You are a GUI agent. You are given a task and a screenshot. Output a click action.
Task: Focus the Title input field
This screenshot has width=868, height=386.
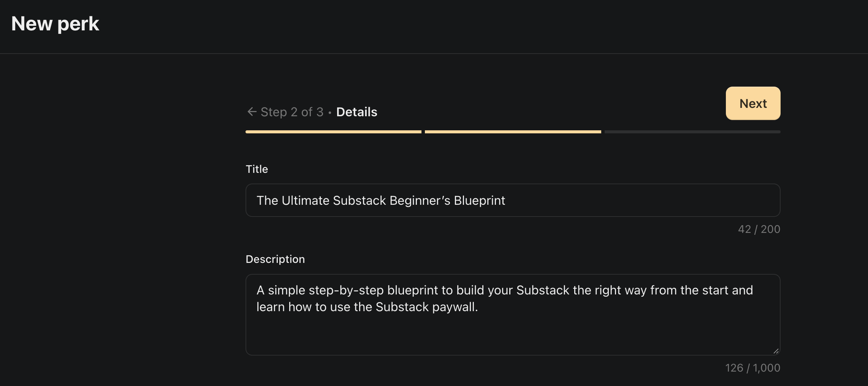513,200
